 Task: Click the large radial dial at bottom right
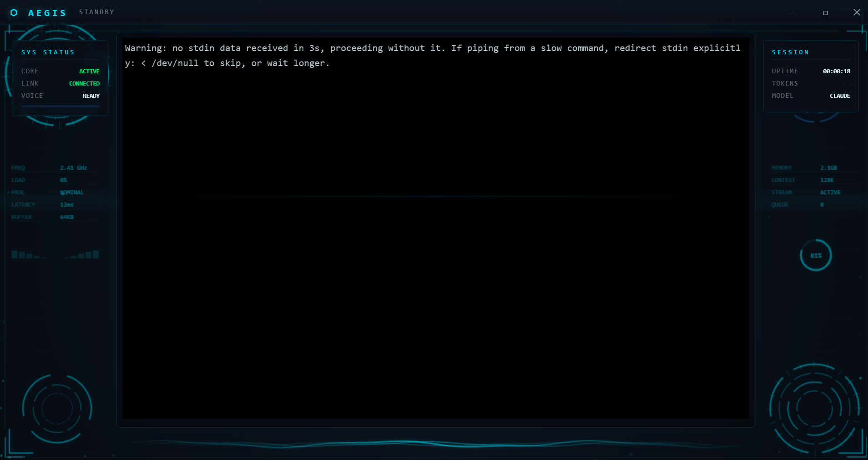click(x=814, y=409)
